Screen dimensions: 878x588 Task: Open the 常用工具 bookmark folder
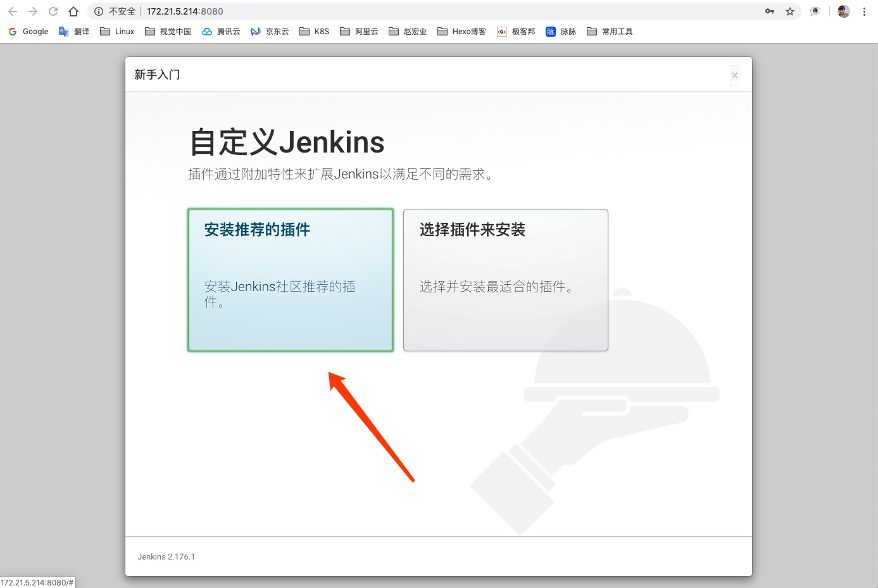(610, 32)
